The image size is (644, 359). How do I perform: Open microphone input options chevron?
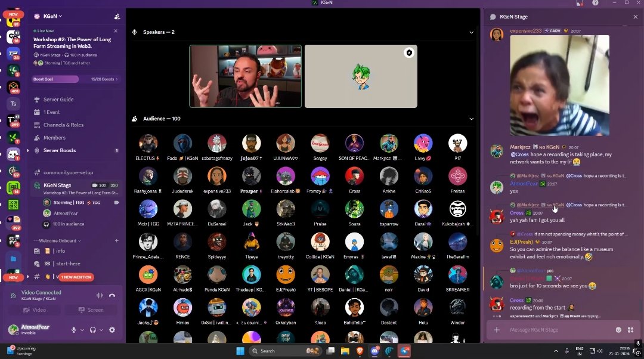pyautogui.click(x=82, y=330)
